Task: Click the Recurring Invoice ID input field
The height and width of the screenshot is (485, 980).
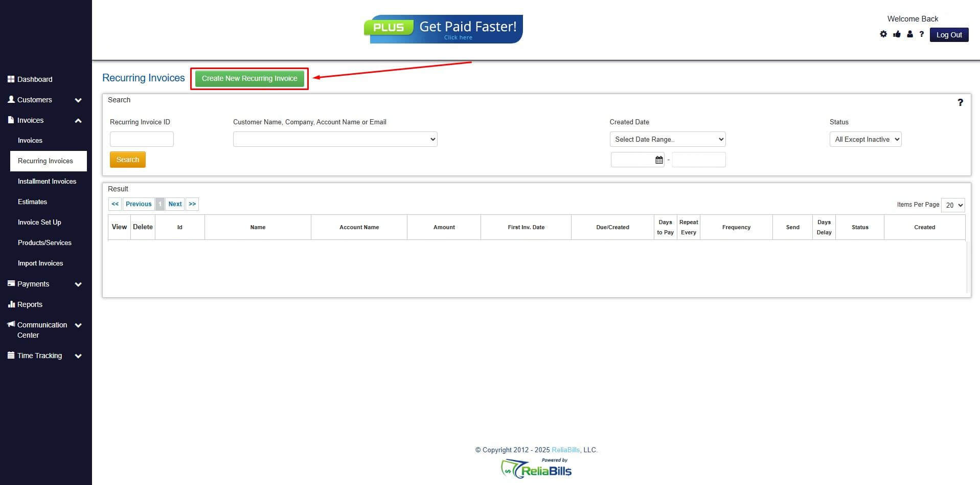Action: pyautogui.click(x=142, y=139)
